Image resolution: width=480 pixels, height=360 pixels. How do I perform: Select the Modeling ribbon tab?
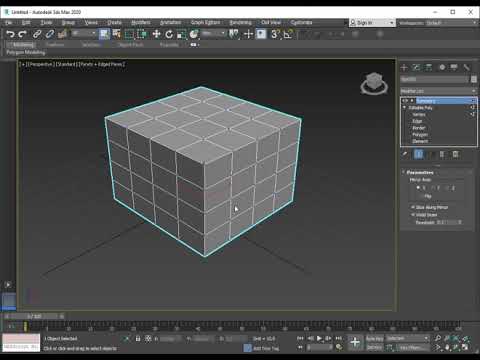(21, 44)
